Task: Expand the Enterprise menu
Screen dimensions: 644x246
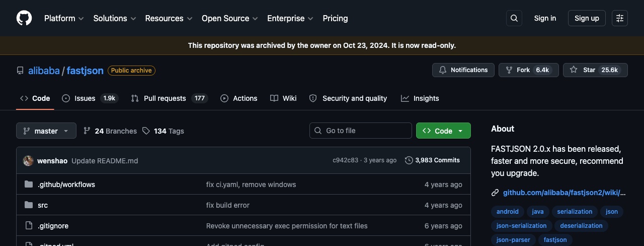Action: tap(290, 18)
